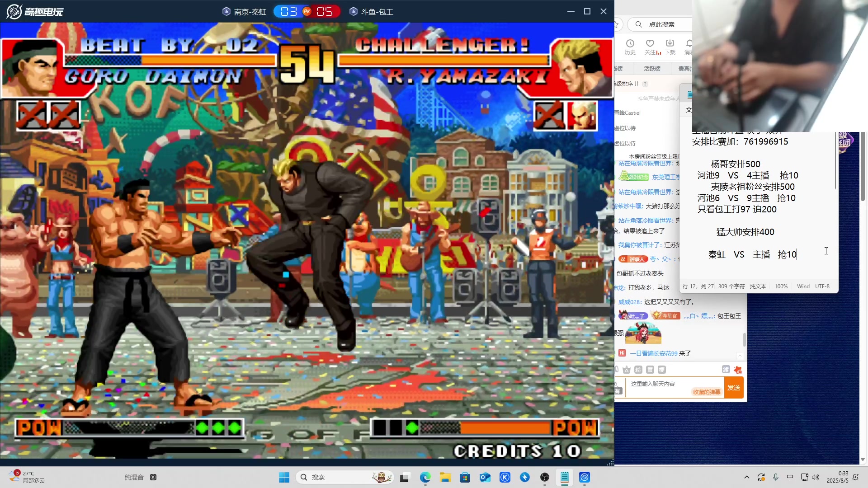Send the chat message with 发送

point(734,388)
